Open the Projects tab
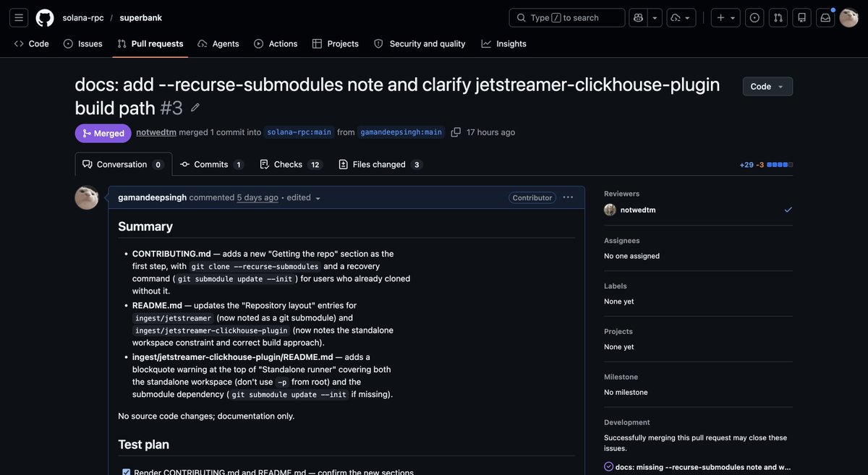Image resolution: width=868 pixels, height=475 pixels. pyautogui.click(x=336, y=43)
